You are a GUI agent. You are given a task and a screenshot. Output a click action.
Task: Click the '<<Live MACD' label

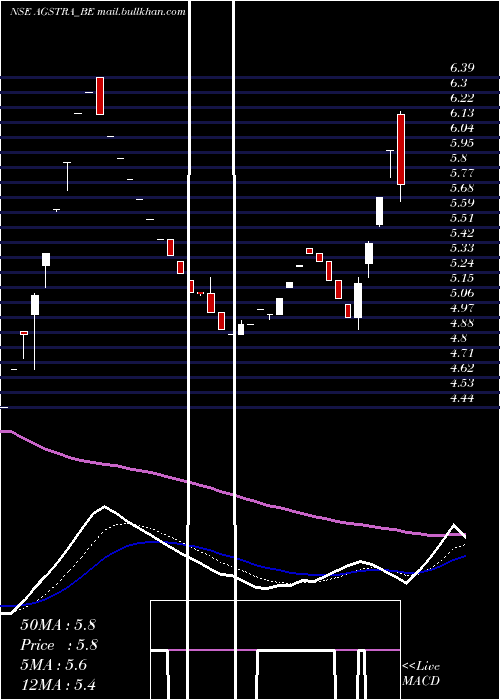coord(421,674)
